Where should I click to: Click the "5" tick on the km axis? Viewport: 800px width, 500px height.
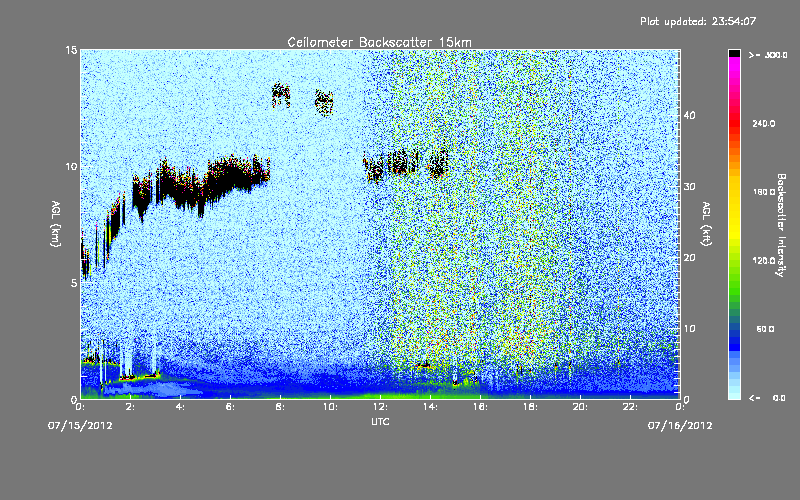74,283
